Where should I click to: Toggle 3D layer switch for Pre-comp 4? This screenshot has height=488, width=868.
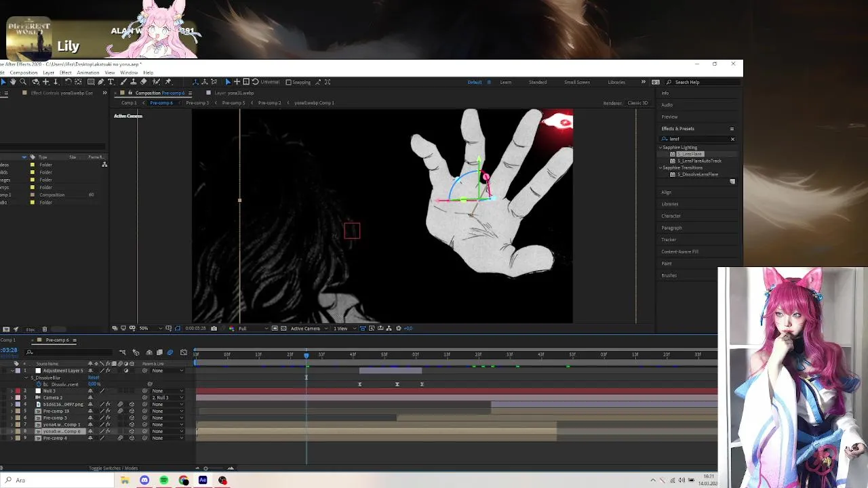[x=132, y=438]
